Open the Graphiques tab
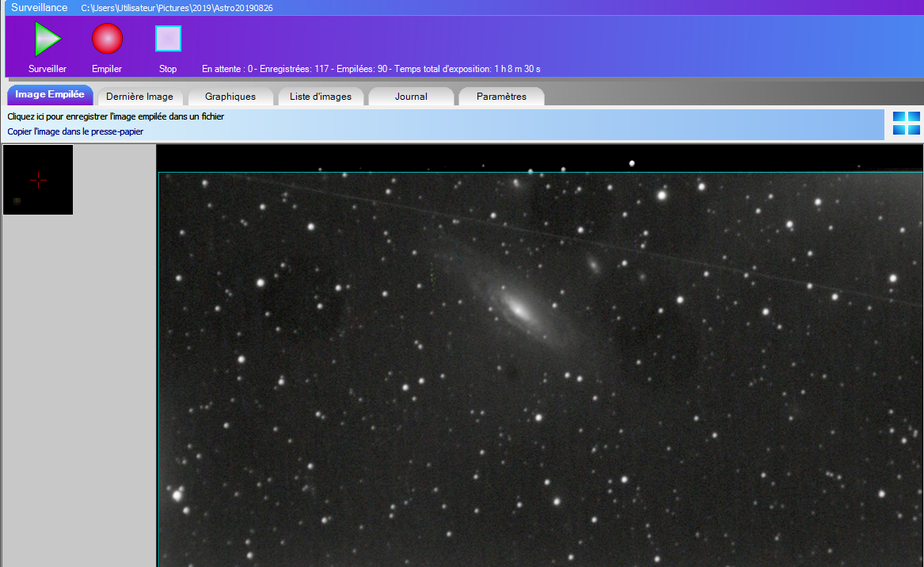The height and width of the screenshot is (567, 924). pos(230,97)
